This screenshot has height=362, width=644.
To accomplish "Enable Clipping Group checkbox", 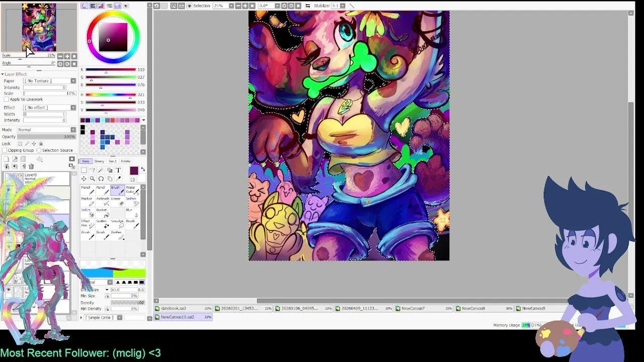I will [5, 150].
